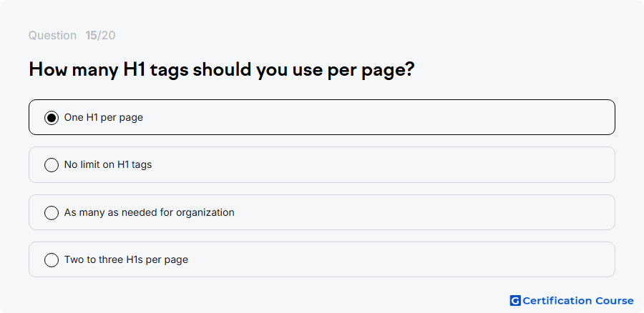This screenshot has height=313, width=644.
Task: Open the Certification Course link
Action: (572, 301)
